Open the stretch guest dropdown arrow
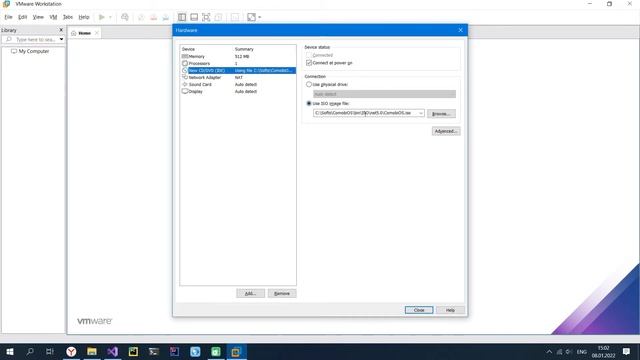The height and width of the screenshot is (360, 640). click(260, 17)
